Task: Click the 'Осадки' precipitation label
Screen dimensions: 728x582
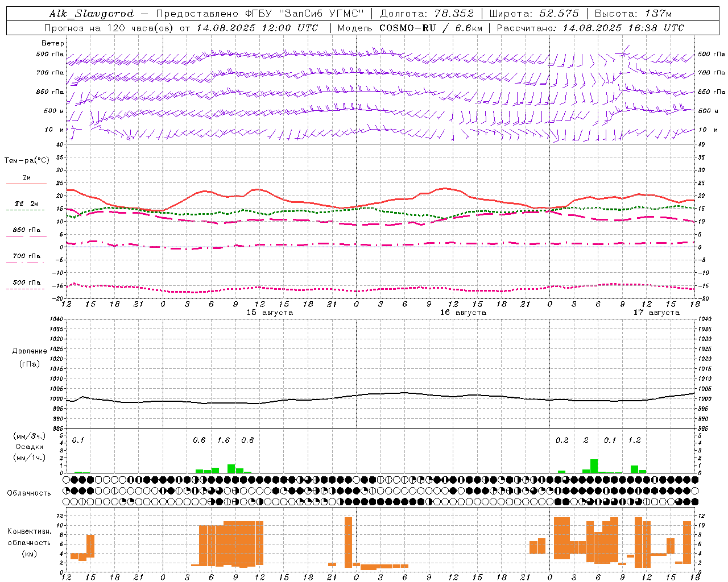Action: pos(30,447)
